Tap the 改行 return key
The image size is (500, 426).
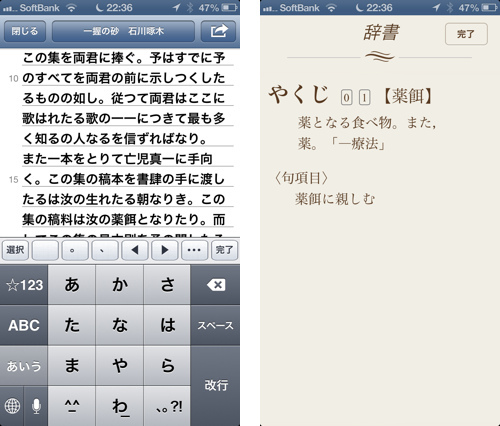(215, 386)
